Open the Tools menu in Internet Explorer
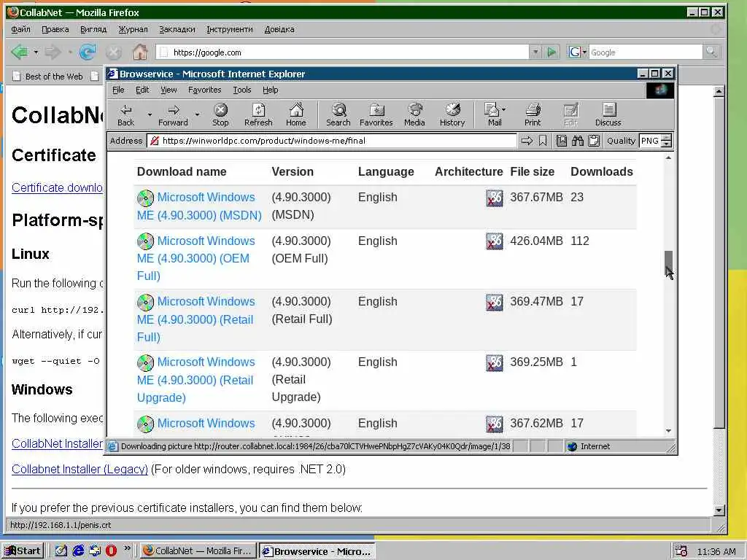Image resolution: width=747 pixels, height=560 pixels. (242, 90)
